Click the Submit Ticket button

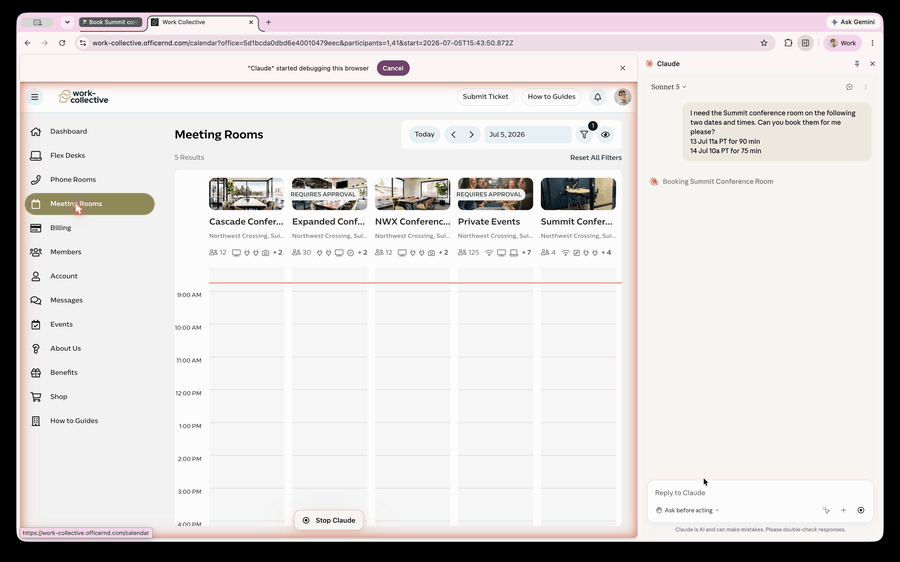pos(485,96)
